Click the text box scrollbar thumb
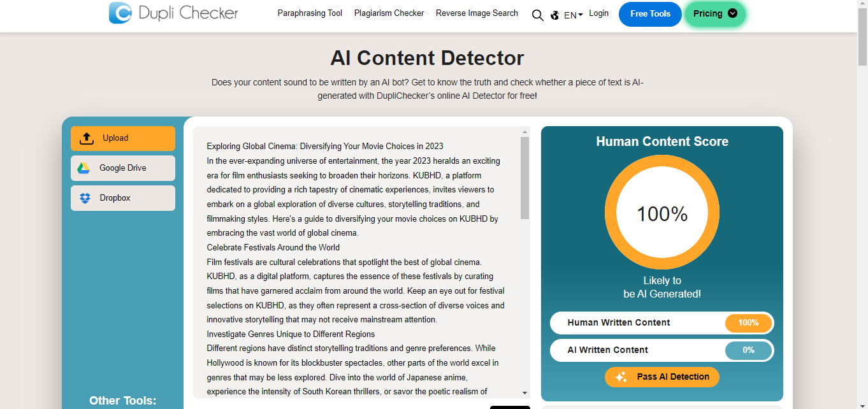The width and height of the screenshot is (868, 409). (x=524, y=178)
